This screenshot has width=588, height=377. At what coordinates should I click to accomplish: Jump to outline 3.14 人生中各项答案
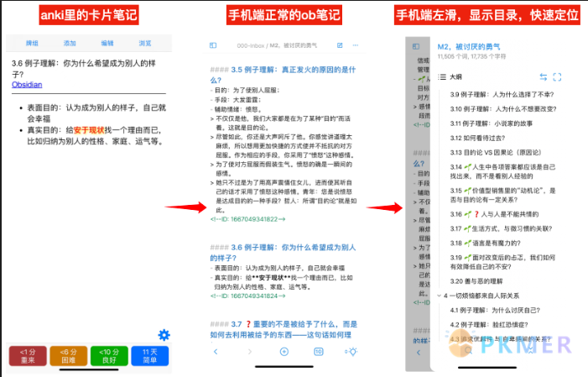pyautogui.click(x=503, y=171)
